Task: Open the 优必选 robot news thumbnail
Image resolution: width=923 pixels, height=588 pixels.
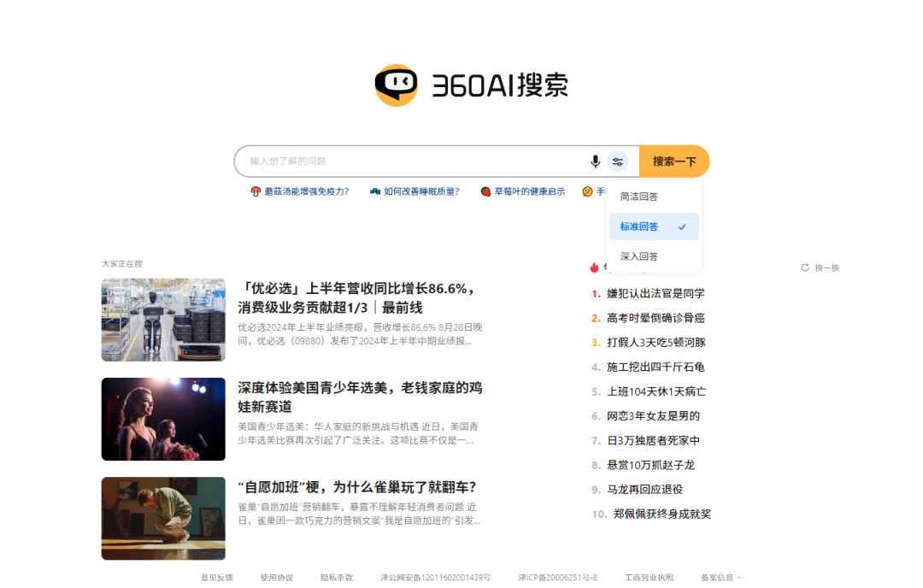Action: coord(163,320)
